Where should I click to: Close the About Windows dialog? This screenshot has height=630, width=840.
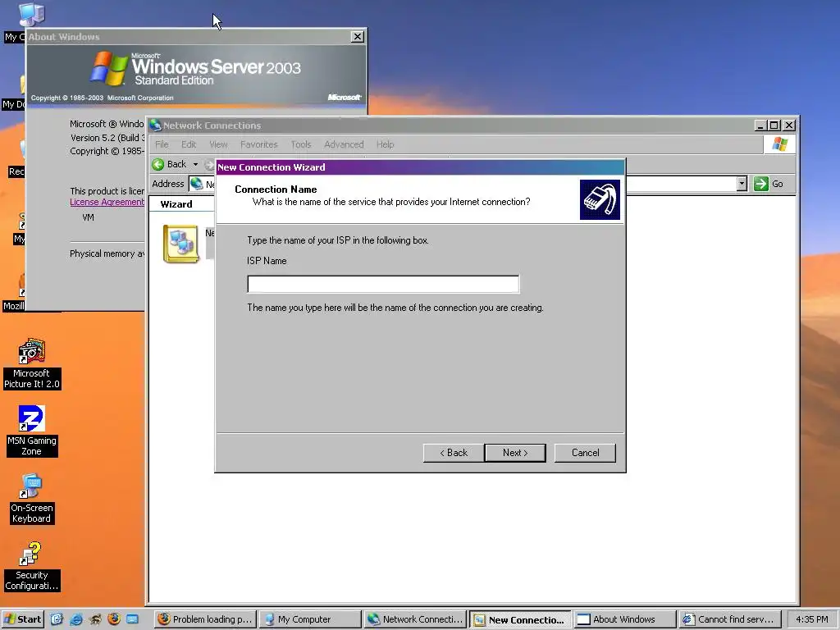358,36
